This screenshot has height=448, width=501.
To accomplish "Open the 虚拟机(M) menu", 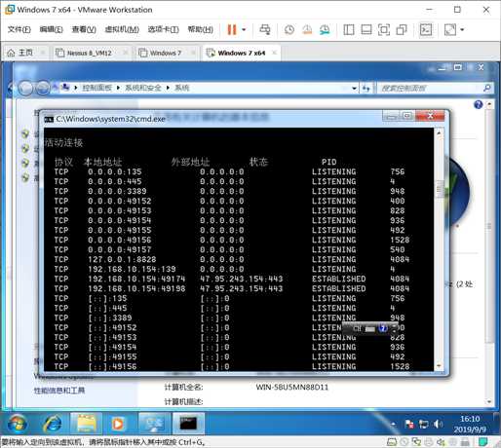I will click(x=122, y=29).
